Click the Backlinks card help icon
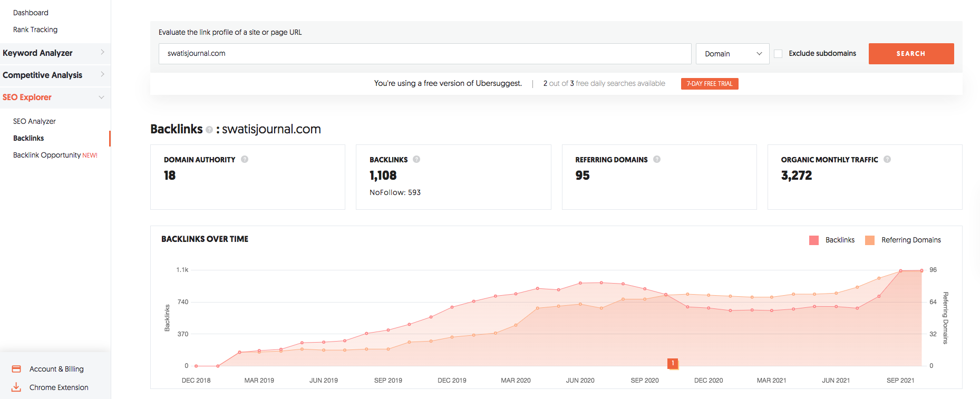 pos(416,159)
